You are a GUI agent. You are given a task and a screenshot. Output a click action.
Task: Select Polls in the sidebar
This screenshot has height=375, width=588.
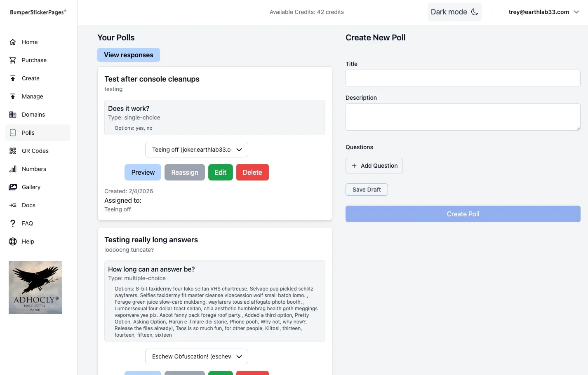38,133
